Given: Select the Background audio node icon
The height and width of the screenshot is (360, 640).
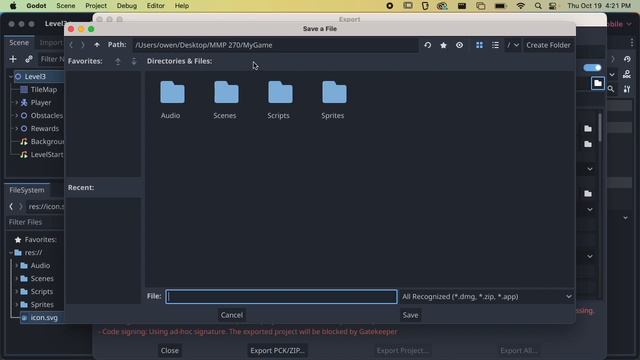Looking at the screenshot, I should click(x=24, y=142).
